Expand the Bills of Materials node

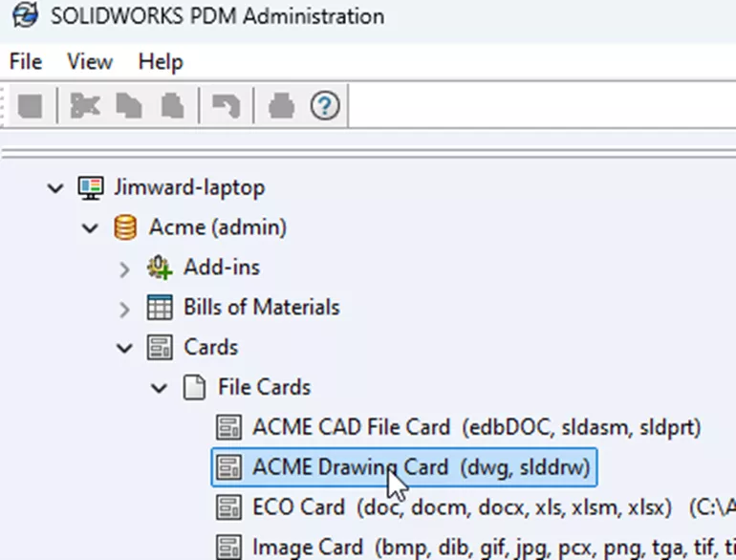(124, 310)
